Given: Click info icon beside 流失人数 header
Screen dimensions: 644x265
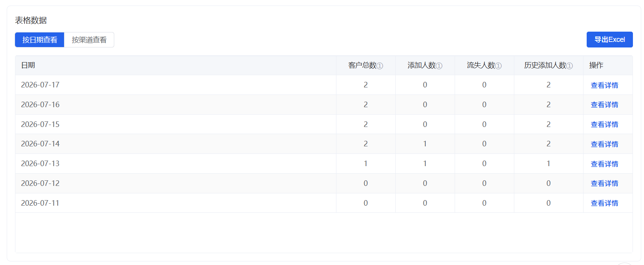Looking at the screenshot, I should (x=499, y=66).
